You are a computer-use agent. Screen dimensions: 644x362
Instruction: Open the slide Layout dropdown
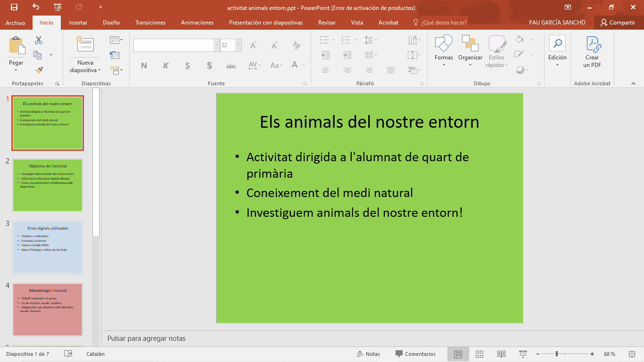116,40
